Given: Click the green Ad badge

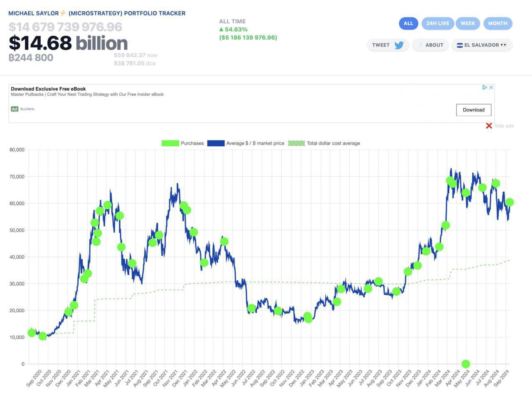Looking at the screenshot, I should point(15,109).
